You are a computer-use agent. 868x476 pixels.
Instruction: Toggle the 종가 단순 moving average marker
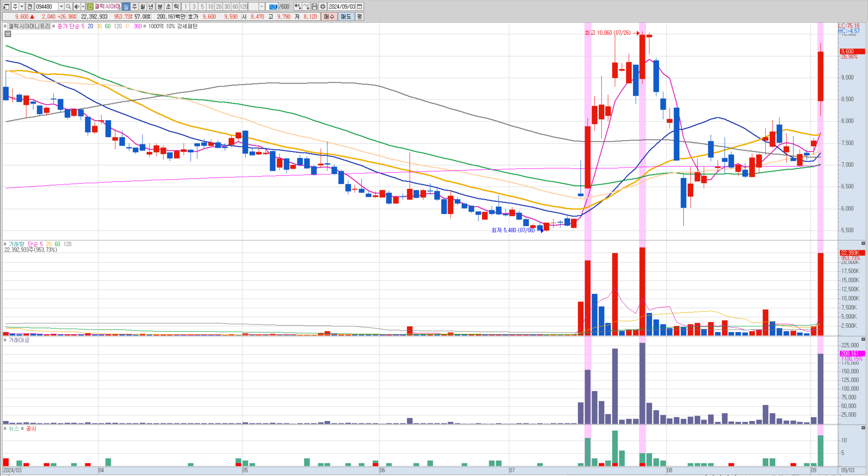[x=54, y=26]
